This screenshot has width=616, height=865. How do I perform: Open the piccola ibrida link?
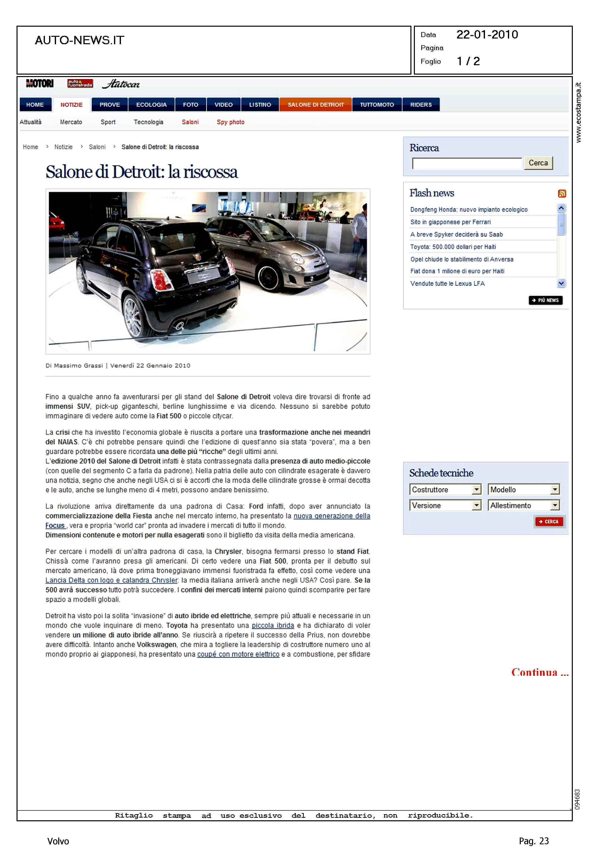[x=273, y=625]
